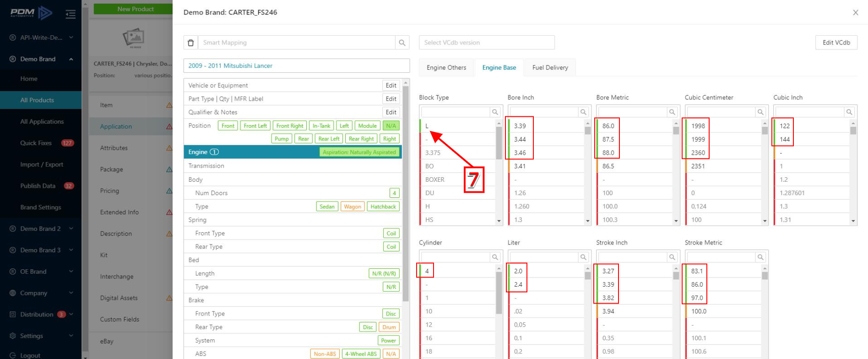Expand the Demo Brand 3 sidebar section
The height and width of the screenshot is (359, 868).
coord(71,250)
